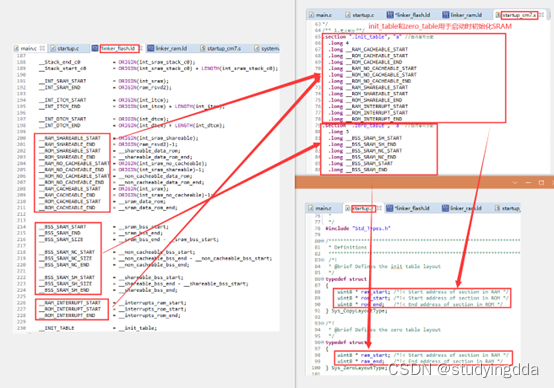Maximize the orange title bar window

(x=541, y=182)
